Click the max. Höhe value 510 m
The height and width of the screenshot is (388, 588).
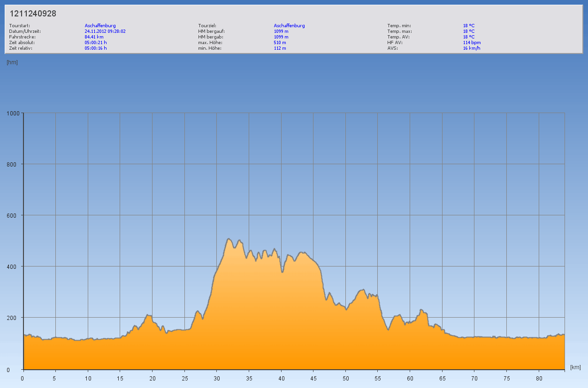(x=280, y=42)
